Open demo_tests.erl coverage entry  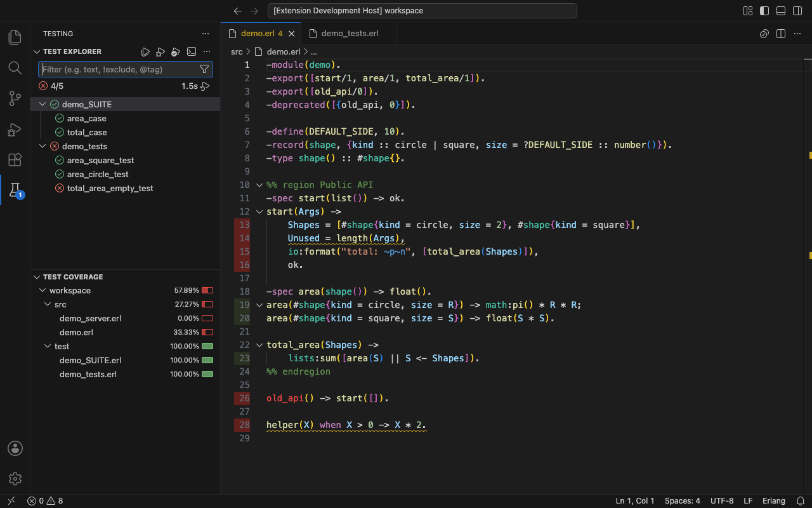(x=126, y=374)
